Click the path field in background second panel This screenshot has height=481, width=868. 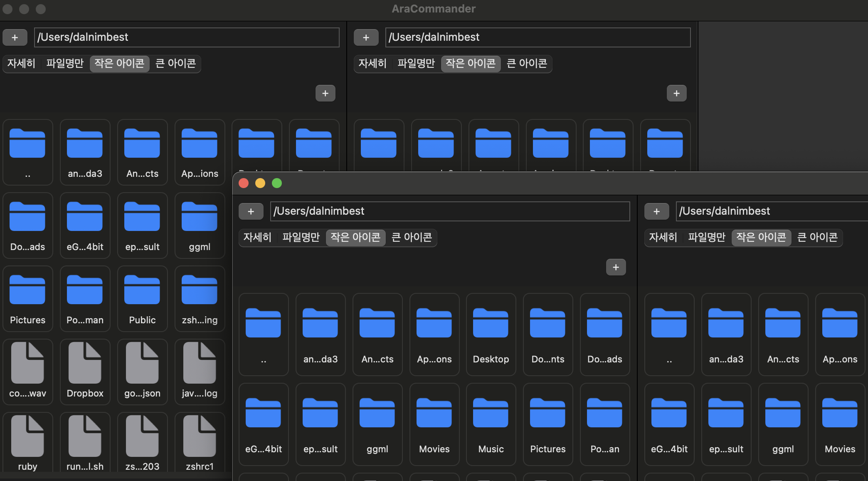click(x=538, y=37)
